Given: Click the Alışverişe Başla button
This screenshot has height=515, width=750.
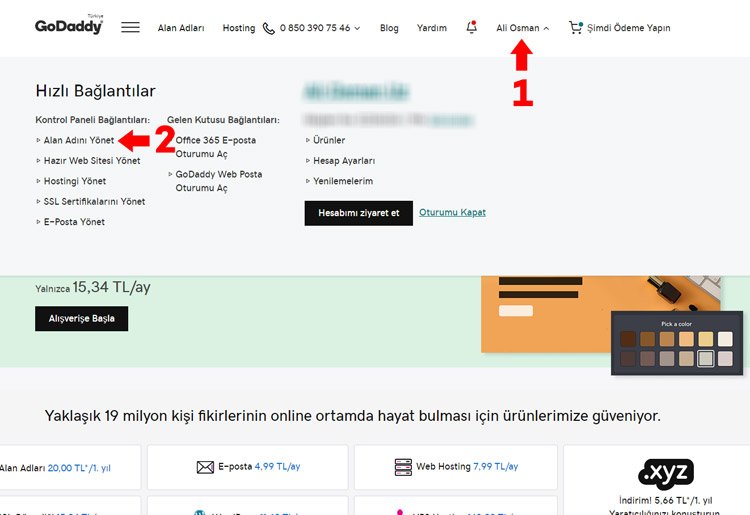Looking at the screenshot, I should (x=81, y=318).
